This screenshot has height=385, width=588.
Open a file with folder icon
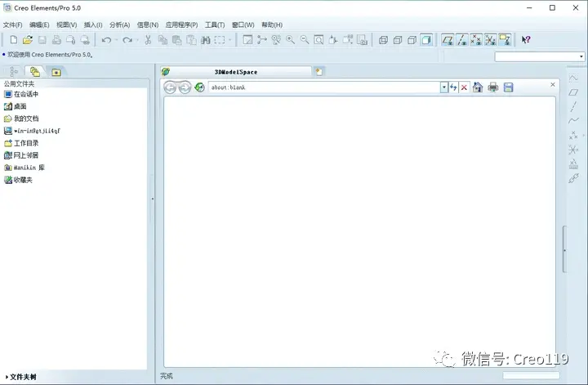[28, 40]
